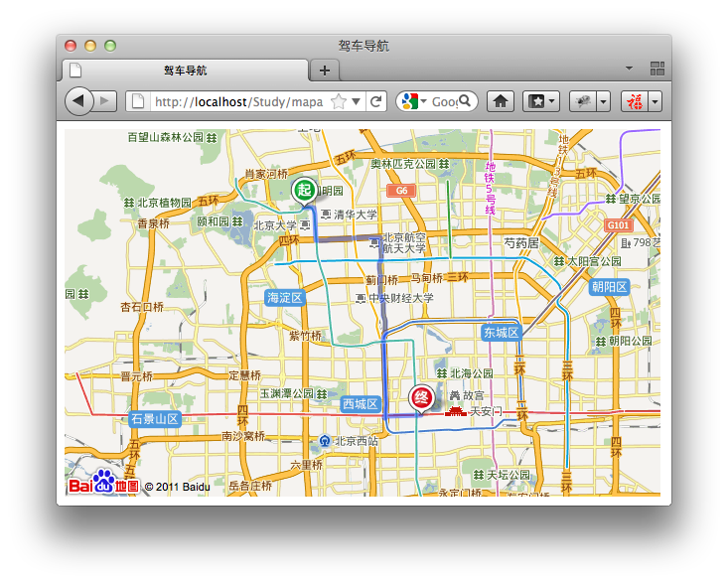The width and height of the screenshot is (728, 584).
Task: Click the 颐和园 label
Action: point(214,221)
